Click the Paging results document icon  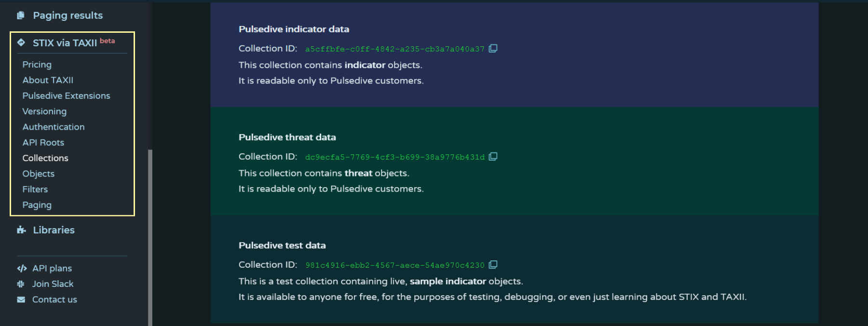(x=21, y=15)
